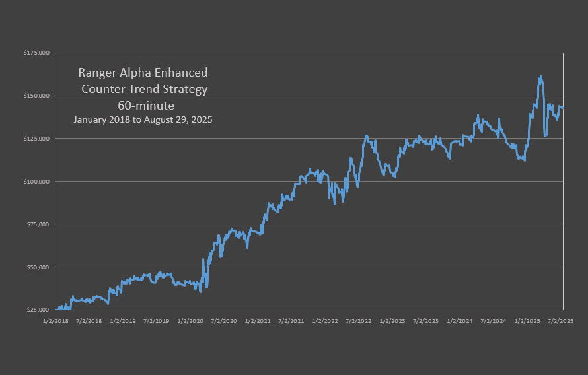Click the $175,000 y-axis label

coord(36,53)
